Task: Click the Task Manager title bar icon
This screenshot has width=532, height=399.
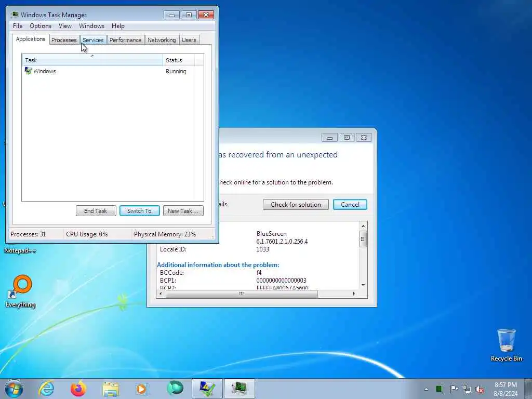Action: 14,15
